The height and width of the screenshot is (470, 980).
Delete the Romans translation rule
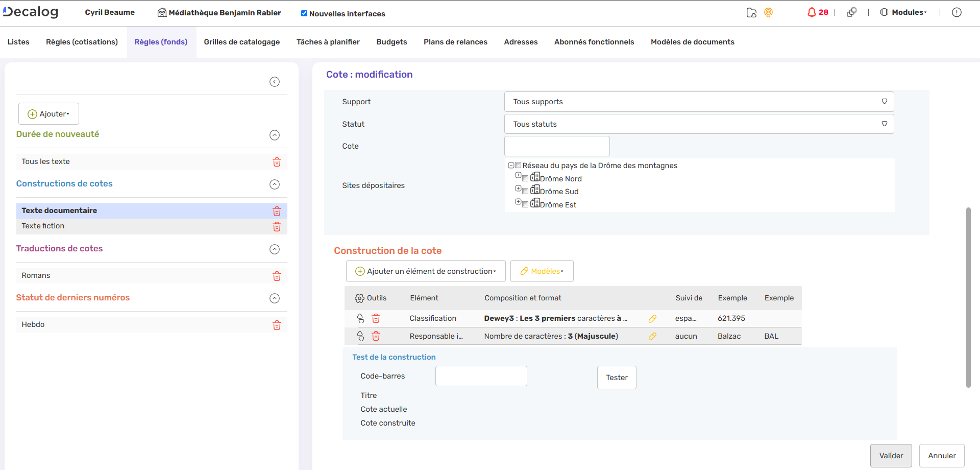click(277, 276)
